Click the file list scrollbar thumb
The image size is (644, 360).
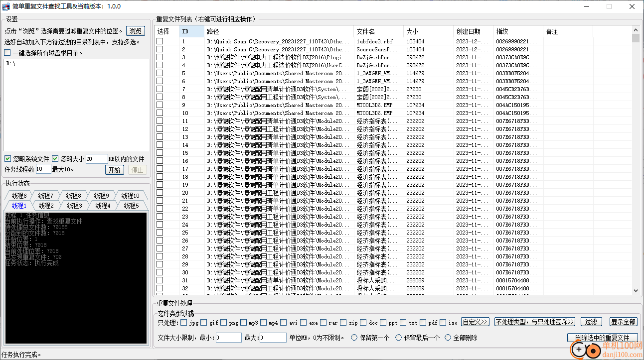point(635,38)
